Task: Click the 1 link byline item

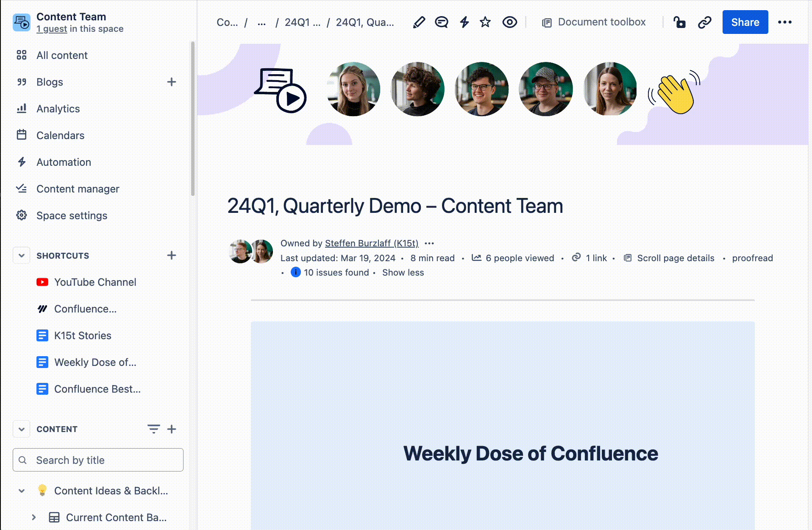Action: (x=590, y=258)
